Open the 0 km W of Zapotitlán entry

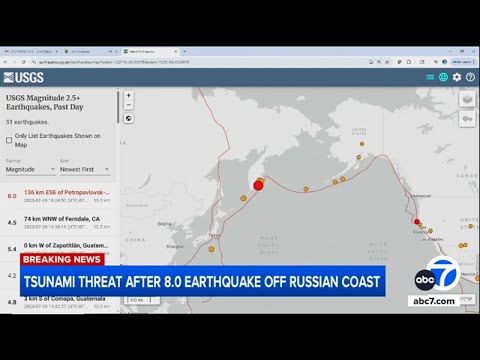click(58, 249)
